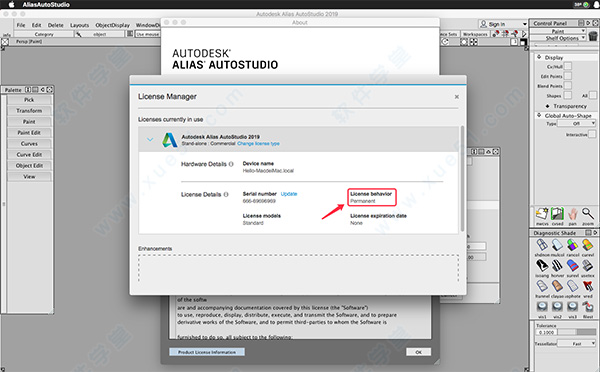Select the nwcvs new curve tool
Viewport: 600px width, 372px height.
click(x=542, y=214)
